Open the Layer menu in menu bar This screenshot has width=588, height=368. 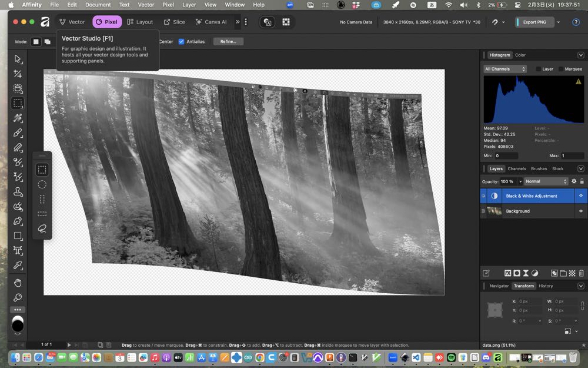pyautogui.click(x=189, y=5)
